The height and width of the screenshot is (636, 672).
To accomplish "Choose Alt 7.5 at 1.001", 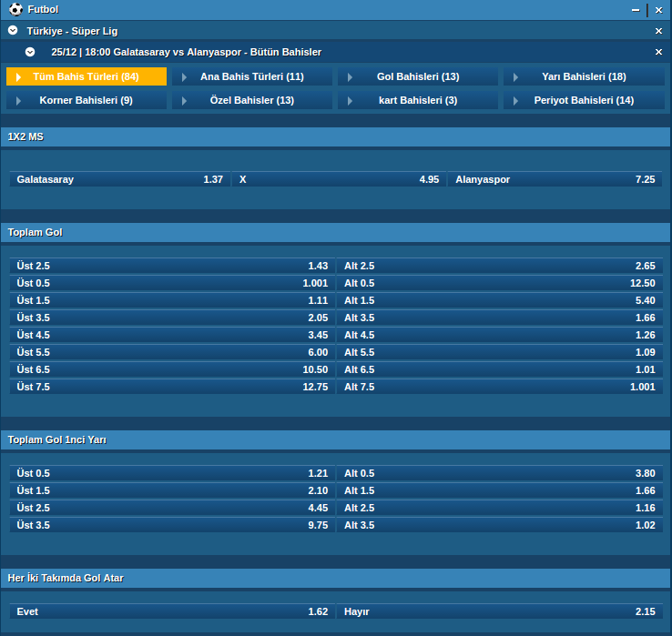I will [500, 387].
